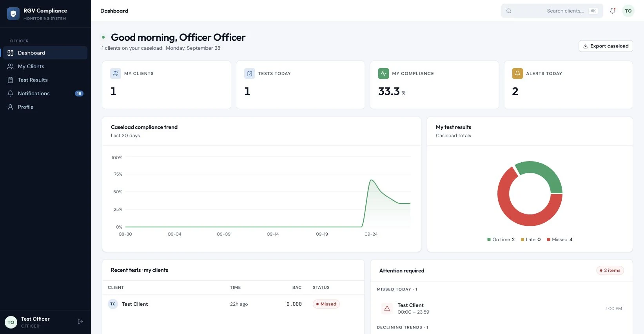Viewport: 644px width, 334px height.
Task: Click the RGV Compliance shield logo
Action: [x=13, y=14]
